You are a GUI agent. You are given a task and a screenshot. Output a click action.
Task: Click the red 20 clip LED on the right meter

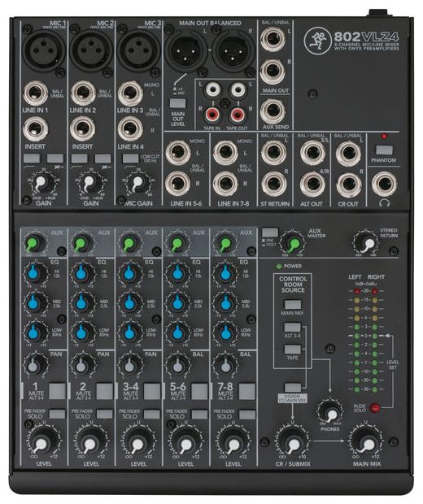pyautogui.click(x=374, y=292)
